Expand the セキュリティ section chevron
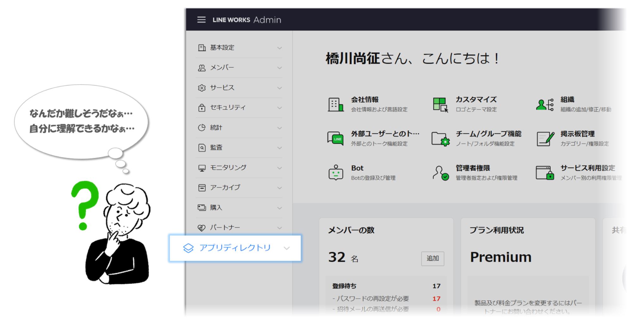Image resolution: width=644 pixels, height=329 pixels. [279, 108]
